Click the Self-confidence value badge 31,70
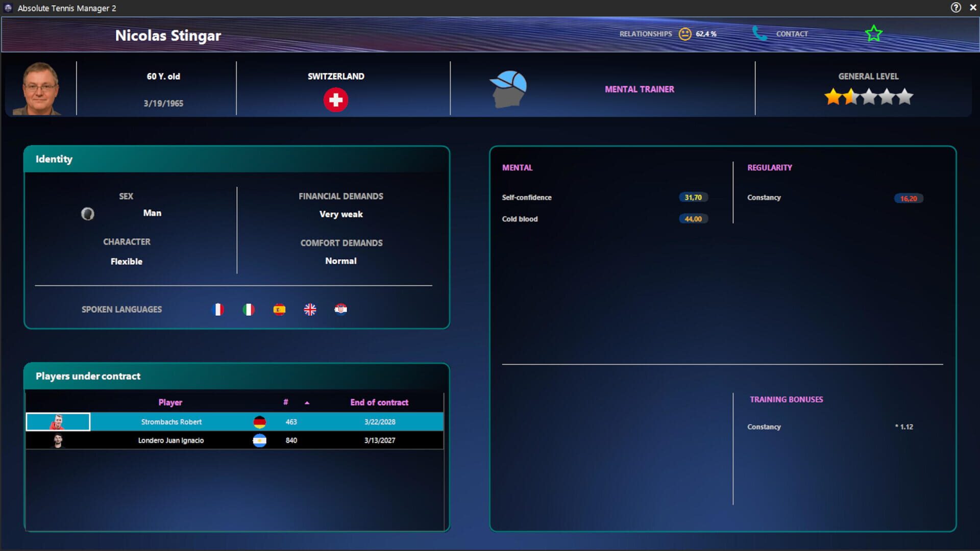Screen dimensions: 980x551 (692, 197)
